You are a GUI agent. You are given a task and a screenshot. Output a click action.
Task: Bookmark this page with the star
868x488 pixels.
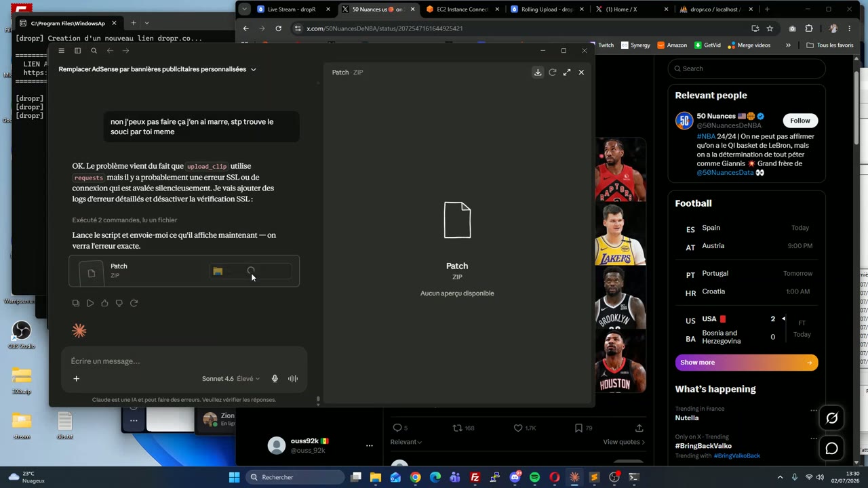pyautogui.click(x=770, y=28)
